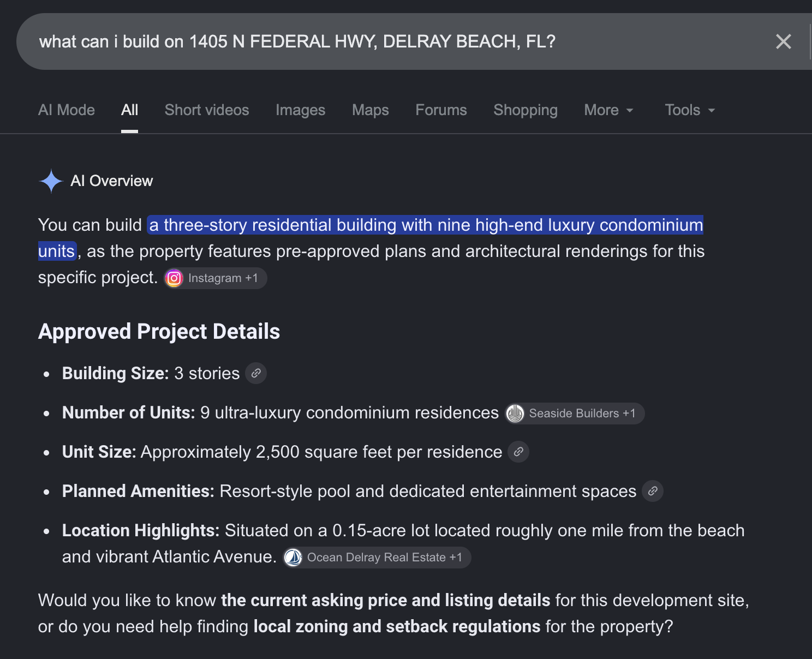Click the highlighted three-story residential building text
812x659 pixels.
(426, 225)
